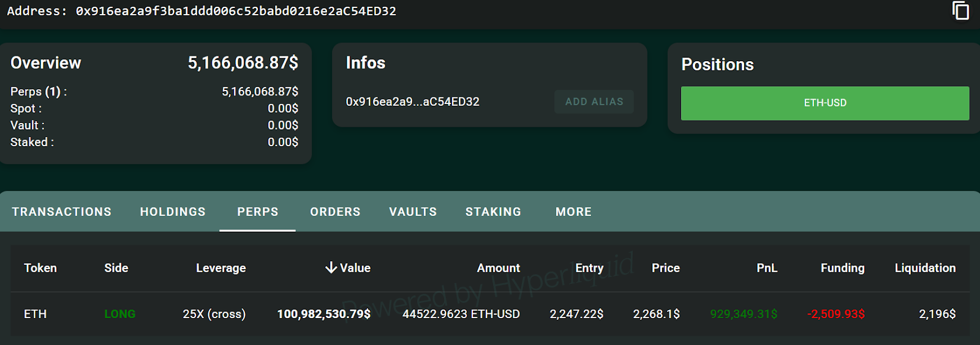Screen dimensions: 980x345
Task: Select the Perps tab
Action: click(258, 212)
